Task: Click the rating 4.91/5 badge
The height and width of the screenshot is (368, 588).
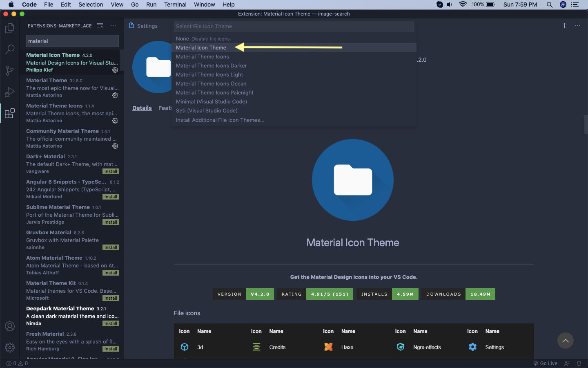Action: pos(315,294)
